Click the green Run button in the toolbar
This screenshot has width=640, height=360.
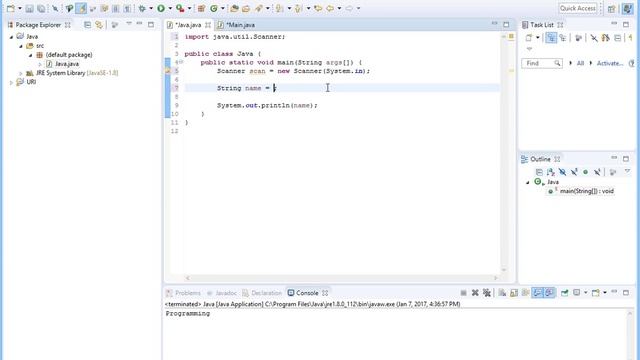click(x=161, y=8)
